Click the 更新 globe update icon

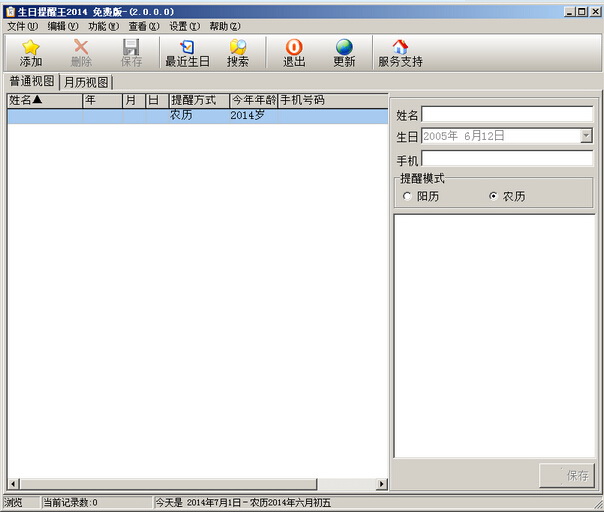point(344,47)
